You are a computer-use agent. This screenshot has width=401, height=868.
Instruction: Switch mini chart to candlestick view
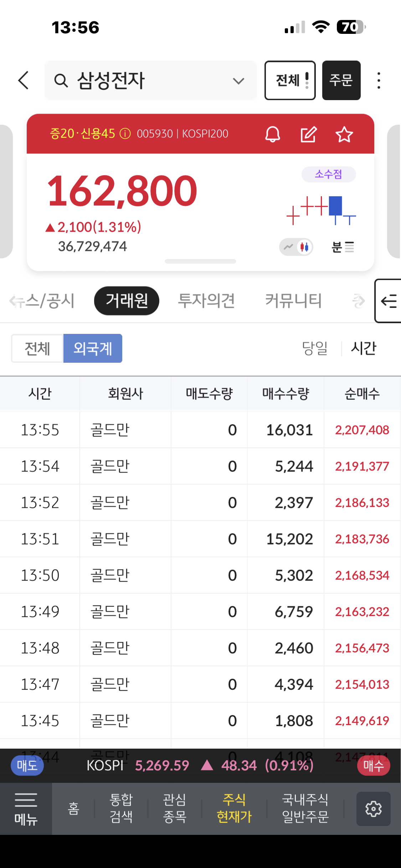coord(304,247)
